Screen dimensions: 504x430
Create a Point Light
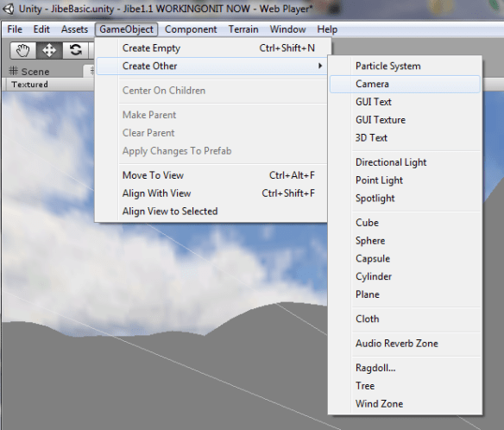405,180
